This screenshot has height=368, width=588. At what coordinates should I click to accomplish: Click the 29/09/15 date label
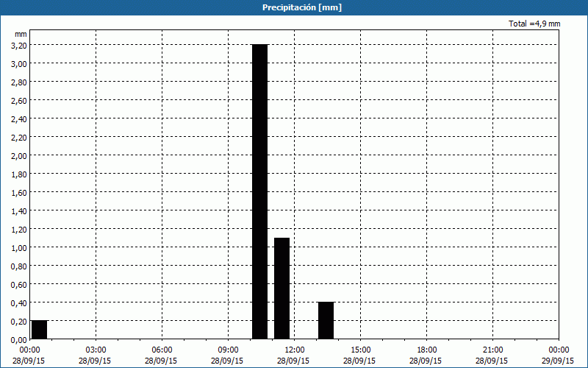558,361
